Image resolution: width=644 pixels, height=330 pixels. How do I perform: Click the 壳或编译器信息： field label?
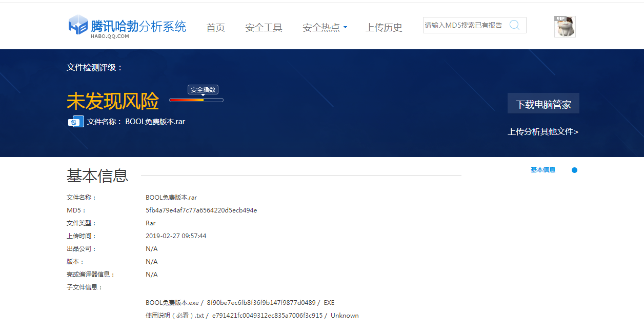coord(91,275)
